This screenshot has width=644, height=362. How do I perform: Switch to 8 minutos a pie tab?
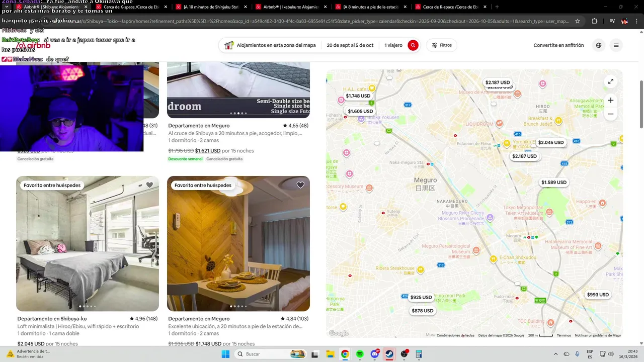click(x=371, y=7)
